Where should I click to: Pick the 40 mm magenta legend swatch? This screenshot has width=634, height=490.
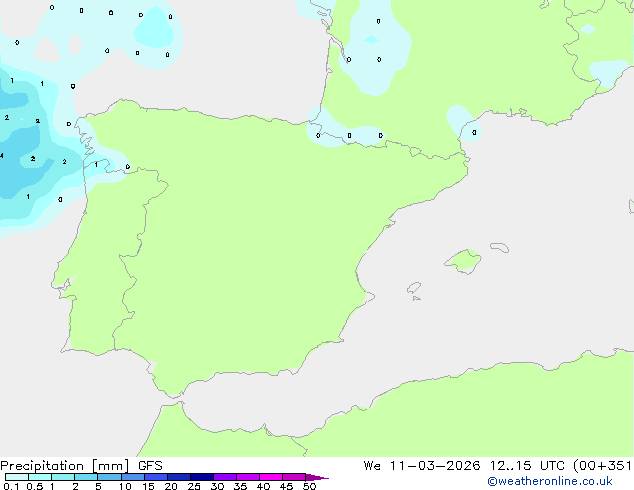pos(271,477)
